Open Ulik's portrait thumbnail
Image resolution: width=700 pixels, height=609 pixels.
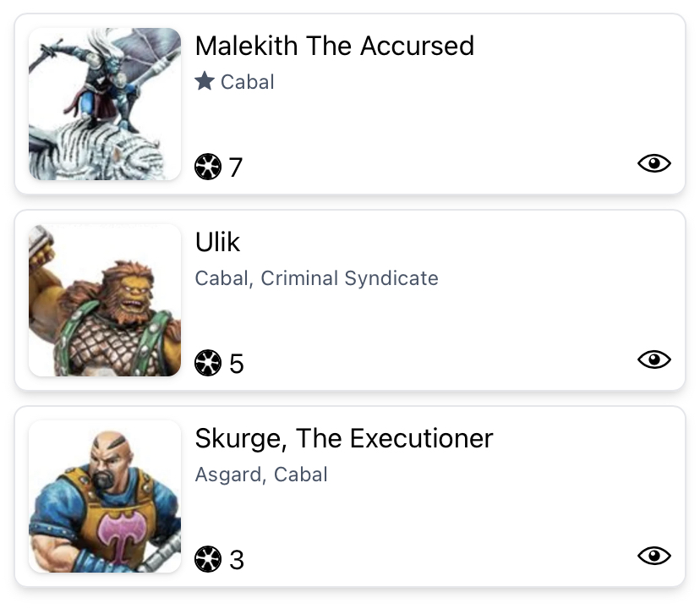pos(105,300)
